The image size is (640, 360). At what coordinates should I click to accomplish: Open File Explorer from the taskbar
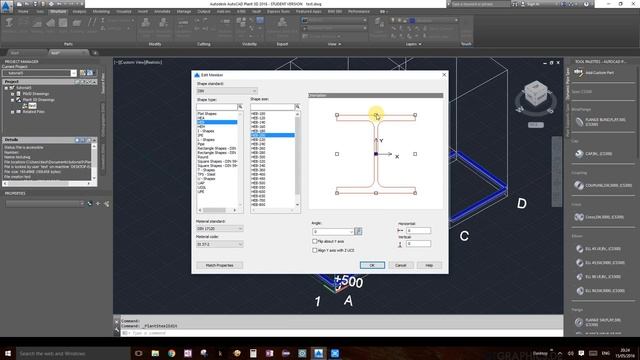coord(155,353)
